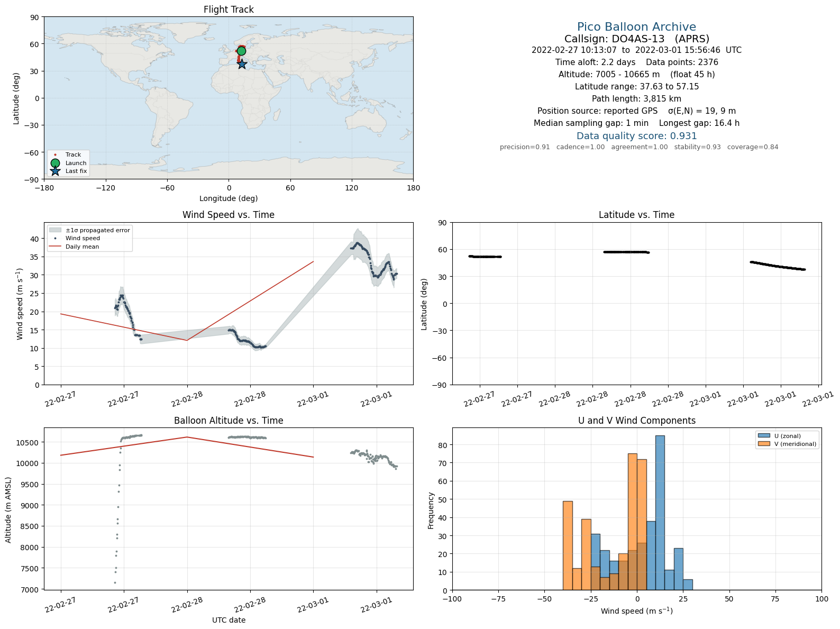Click the "U and V Wind Components" title
Viewport: 840px width, 629px height.
pyautogui.click(x=636, y=421)
